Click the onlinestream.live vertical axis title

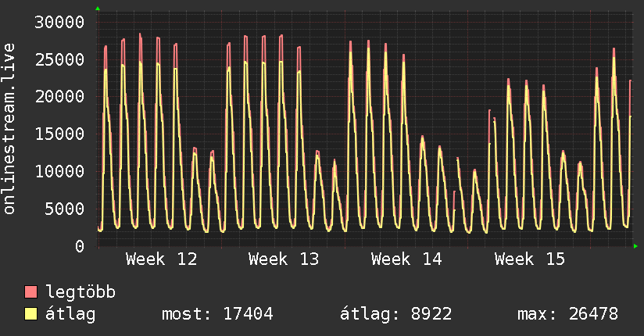click(9, 129)
